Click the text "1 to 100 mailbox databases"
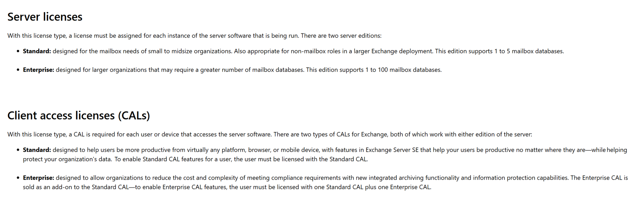This screenshot has width=644, height=208. (403, 70)
